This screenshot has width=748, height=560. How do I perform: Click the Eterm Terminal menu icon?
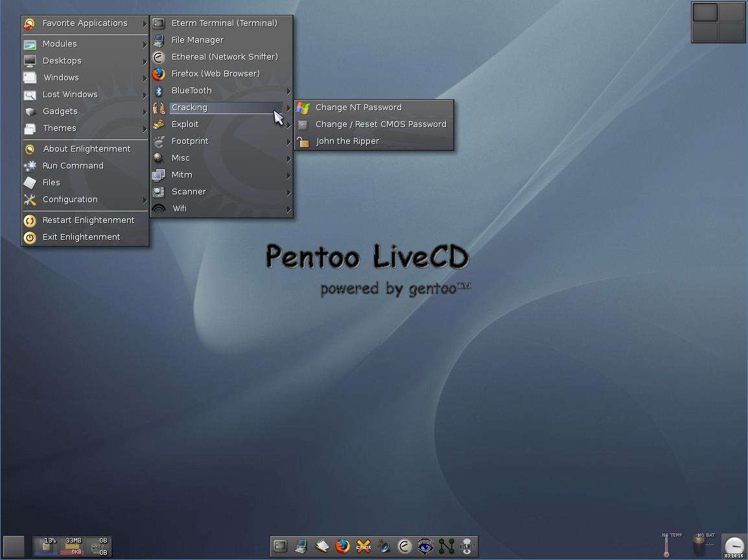[x=159, y=23]
